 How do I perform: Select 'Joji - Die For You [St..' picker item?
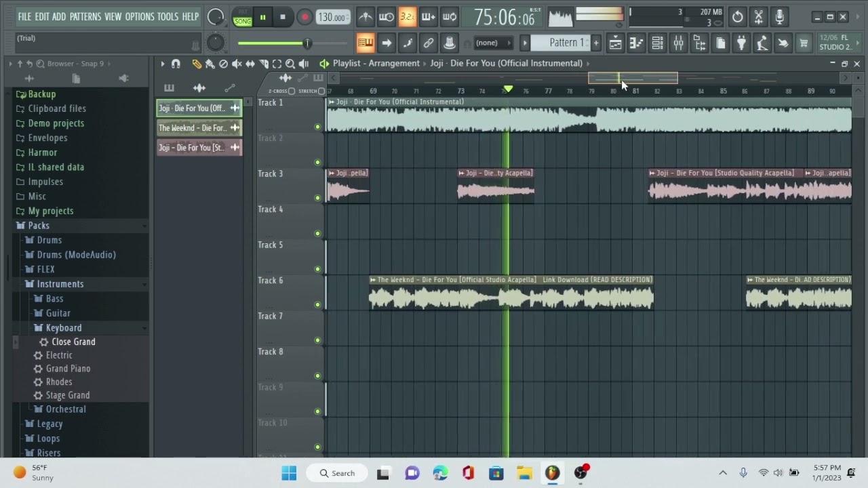click(x=199, y=148)
